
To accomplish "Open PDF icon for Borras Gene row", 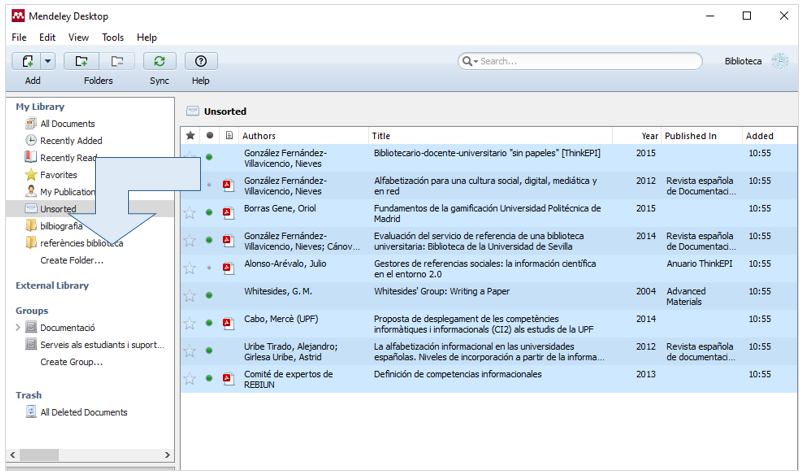I will tap(228, 213).
